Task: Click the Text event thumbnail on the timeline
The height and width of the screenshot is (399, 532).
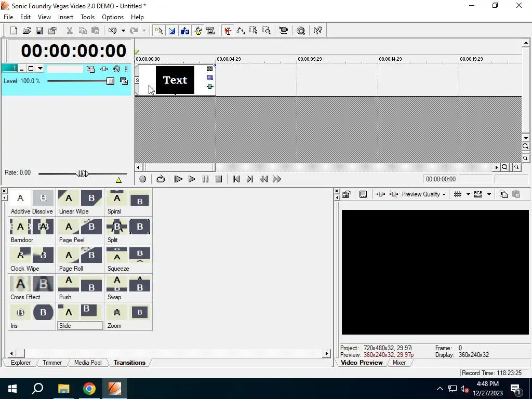Action: point(175,80)
